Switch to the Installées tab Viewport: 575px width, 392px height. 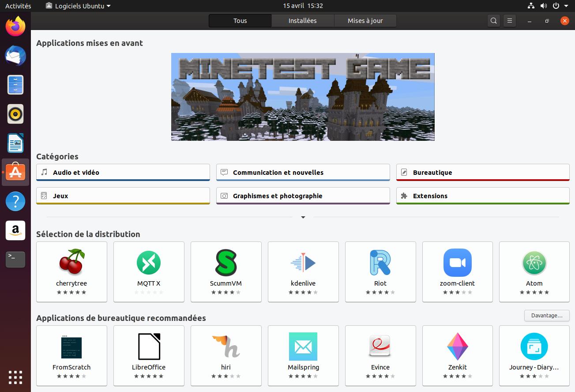click(302, 21)
